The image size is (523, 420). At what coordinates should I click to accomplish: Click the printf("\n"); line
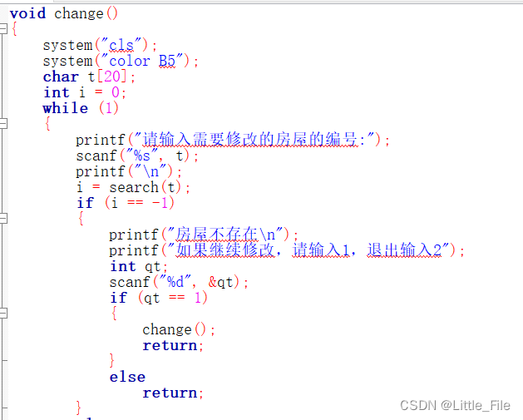[x=129, y=171]
